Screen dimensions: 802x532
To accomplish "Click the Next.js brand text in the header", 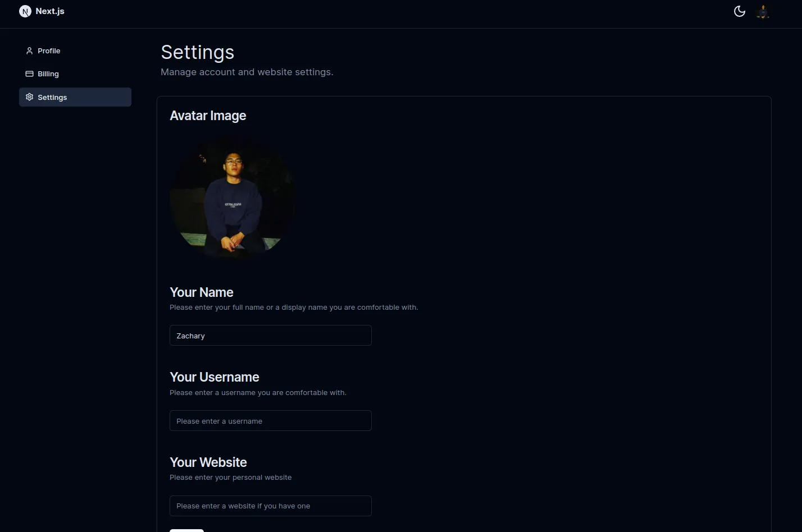I will tap(49, 11).
